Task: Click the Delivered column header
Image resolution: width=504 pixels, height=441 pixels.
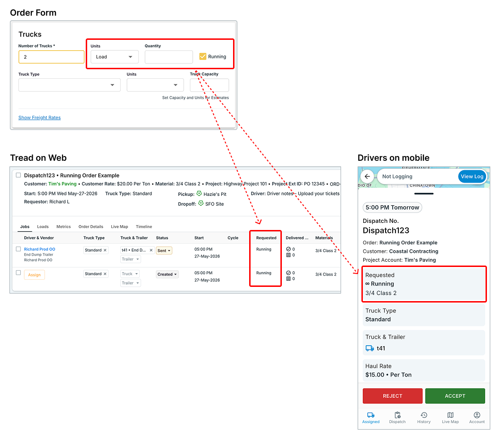Action: click(297, 238)
